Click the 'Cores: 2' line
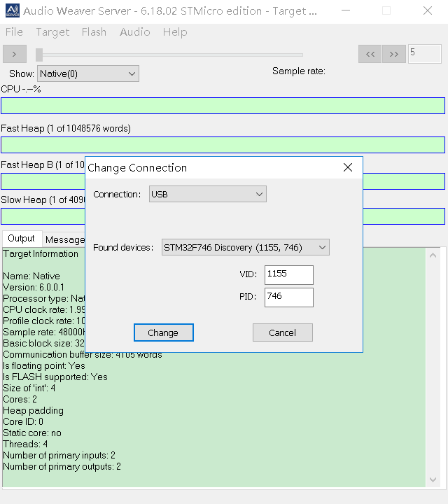448x504 pixels. pyautogui.click(x=20, y=399)
